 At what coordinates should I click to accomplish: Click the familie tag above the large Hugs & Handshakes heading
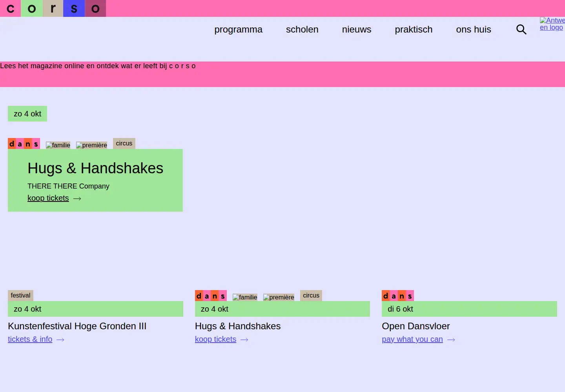click(x=58, y=145)
